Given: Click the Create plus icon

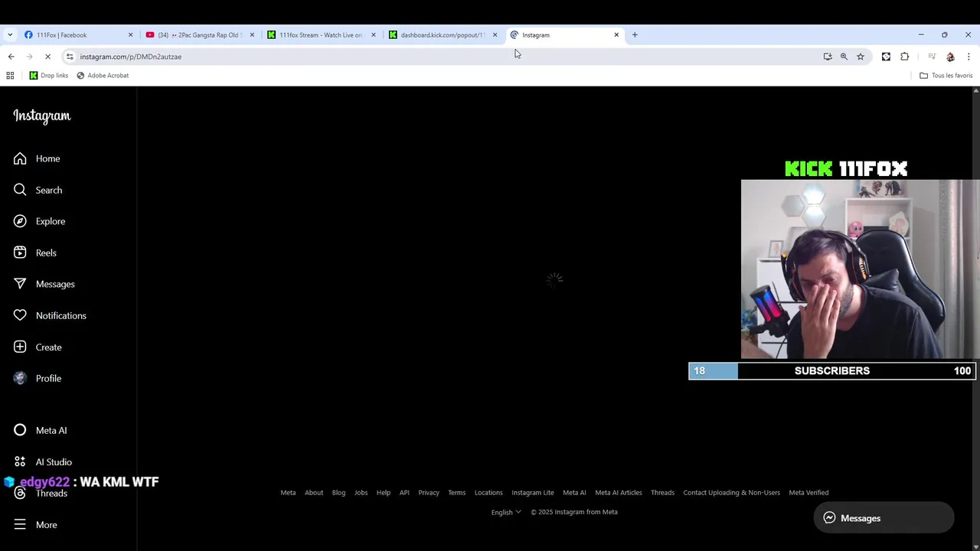Looking at the screenshot, I should point(20,347).
